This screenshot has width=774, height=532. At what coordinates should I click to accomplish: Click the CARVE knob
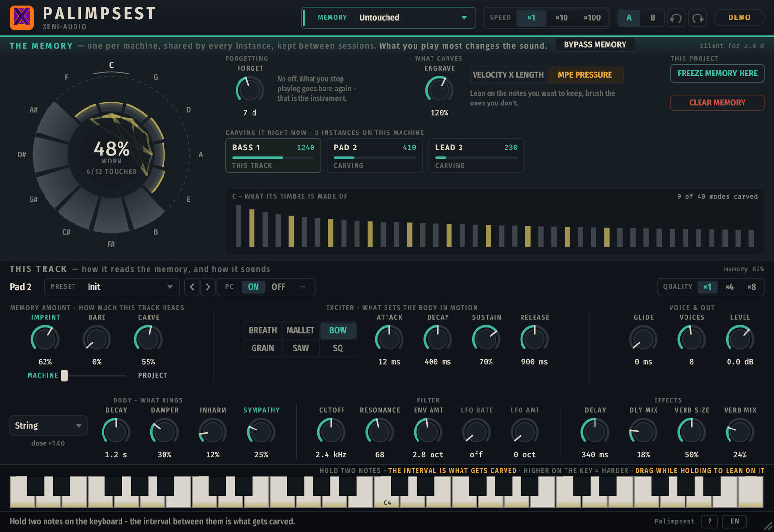[148, 338]
